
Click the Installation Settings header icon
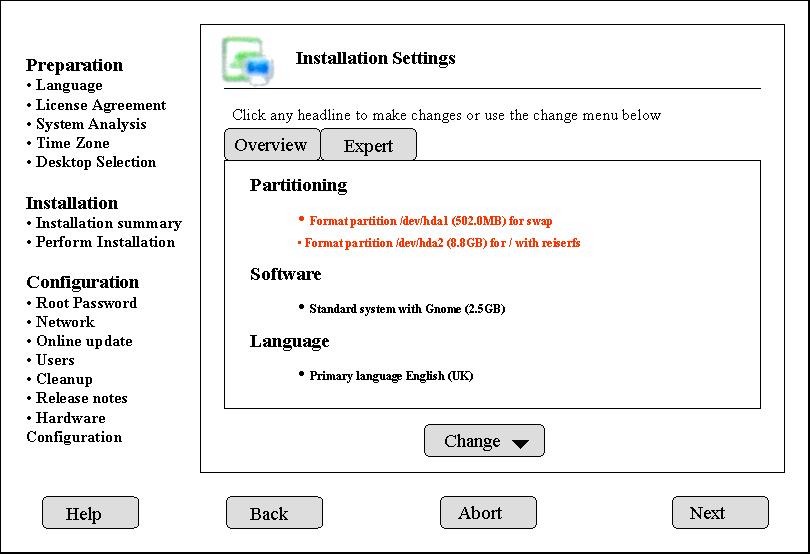pyautogui.click(x=248, y=61)
